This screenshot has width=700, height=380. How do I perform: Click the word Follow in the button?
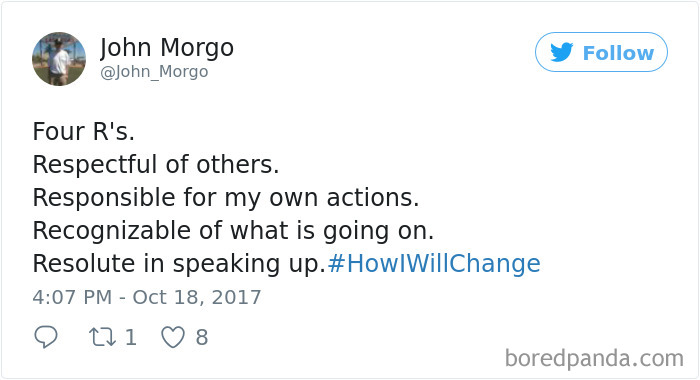pos(618,53)
